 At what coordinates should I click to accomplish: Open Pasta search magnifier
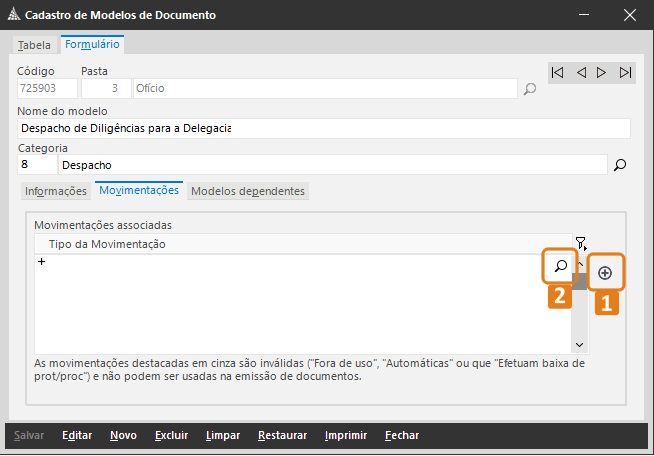pyautogui.click(x=530, y=88)
